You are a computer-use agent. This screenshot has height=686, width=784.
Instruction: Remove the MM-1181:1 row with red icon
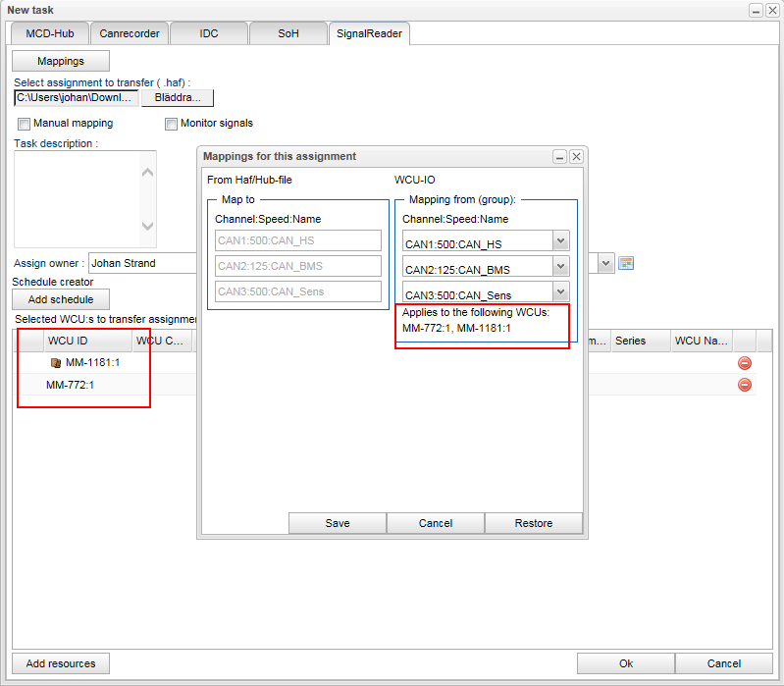pos(744,363)
